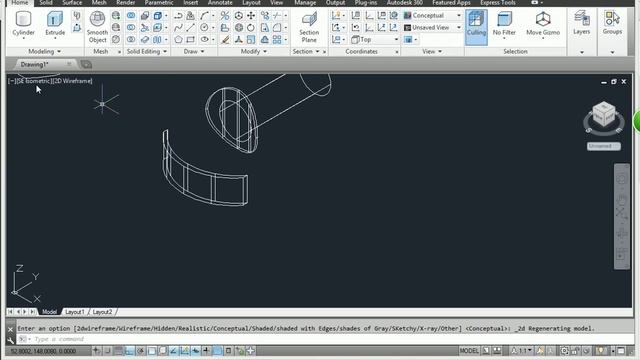
Task: Click the Extrude tool icon
Action: [55, 20]
